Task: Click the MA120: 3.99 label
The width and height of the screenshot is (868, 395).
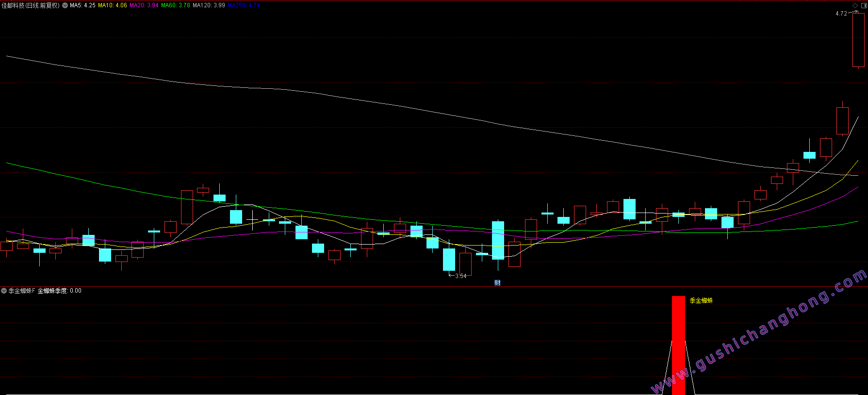Action: [209, 5]
